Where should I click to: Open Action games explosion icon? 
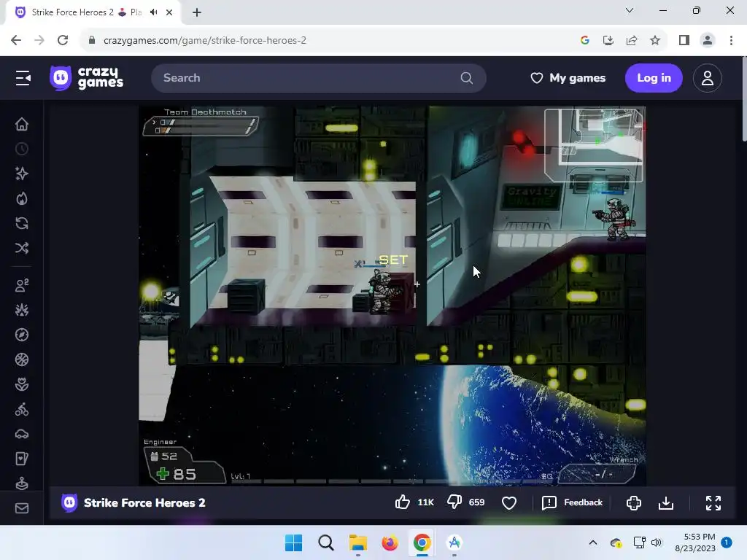point(22,310)
